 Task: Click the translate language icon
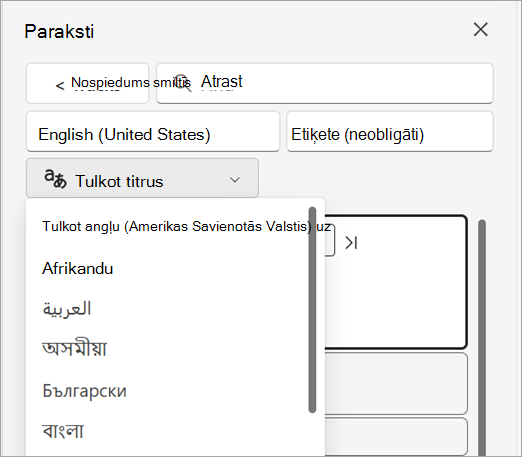(x=55, y=179)
